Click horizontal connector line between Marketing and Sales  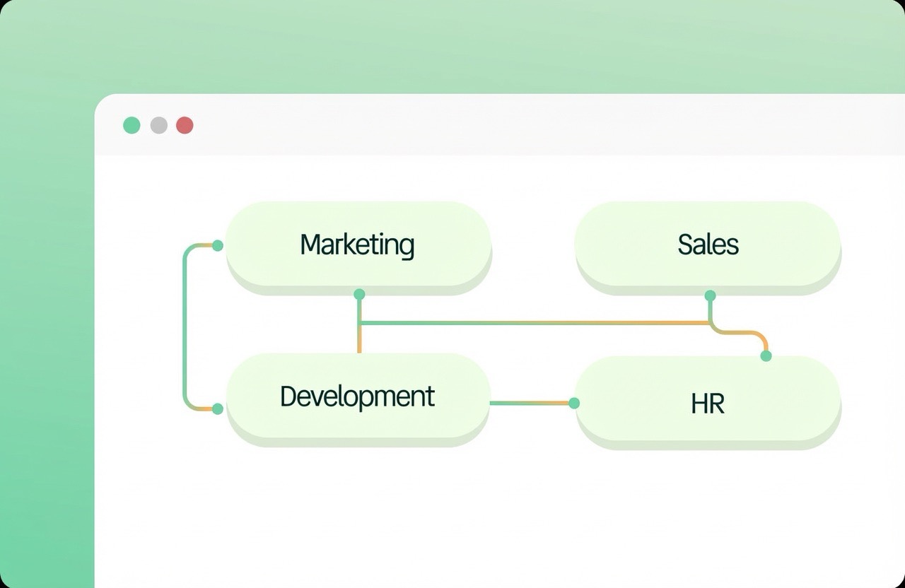click(x=530, y=323)
